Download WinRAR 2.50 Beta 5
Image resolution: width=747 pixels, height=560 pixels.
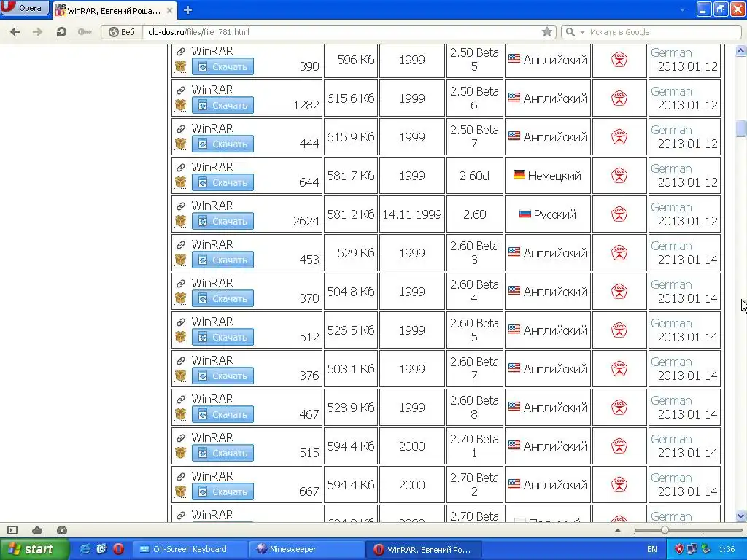[x=222, y=66]
